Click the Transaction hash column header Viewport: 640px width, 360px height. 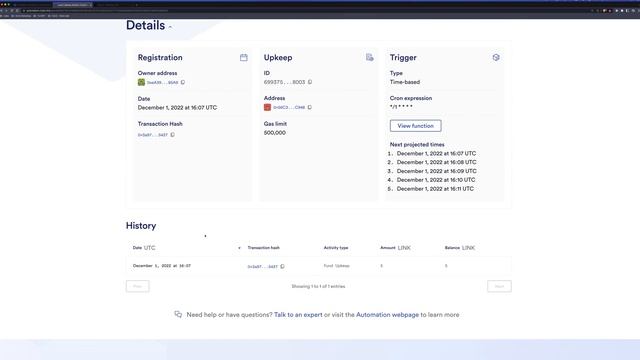[264, 248]
